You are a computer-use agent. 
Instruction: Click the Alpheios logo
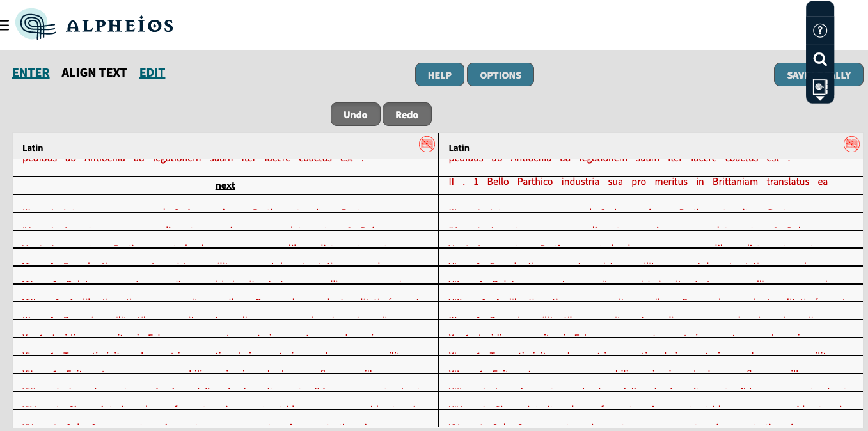94,26
